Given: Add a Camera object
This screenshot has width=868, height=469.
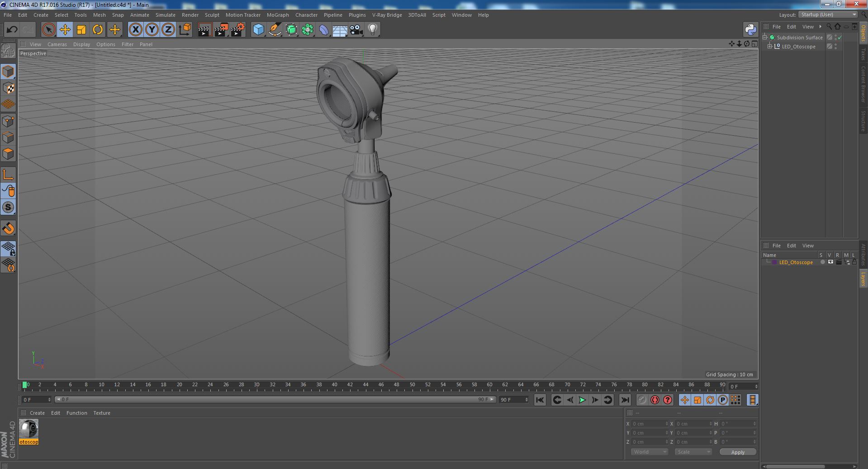Looking at the screenshot, I should 356,30.
